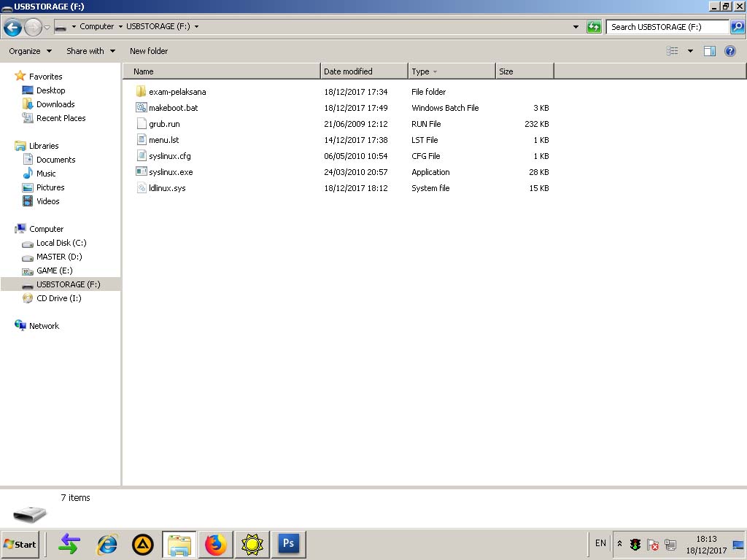
Task: Open the address bar history dropdown
Action: (576, 27)
